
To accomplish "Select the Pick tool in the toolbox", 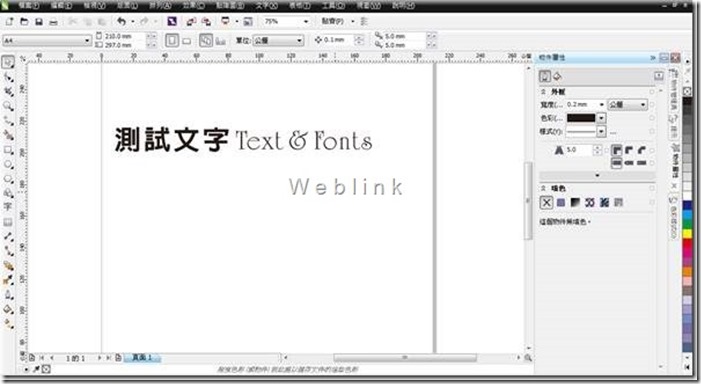I will (8, 62).
